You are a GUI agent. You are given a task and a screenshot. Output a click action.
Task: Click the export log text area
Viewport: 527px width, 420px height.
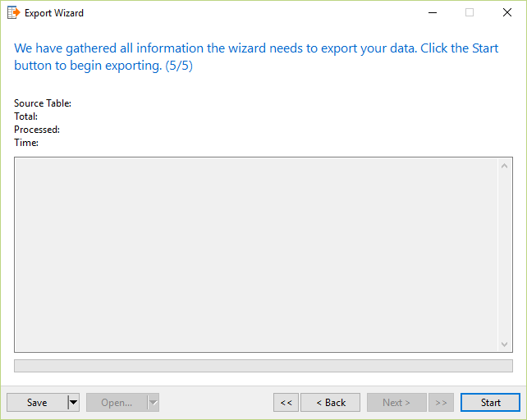tap(256, 254)
